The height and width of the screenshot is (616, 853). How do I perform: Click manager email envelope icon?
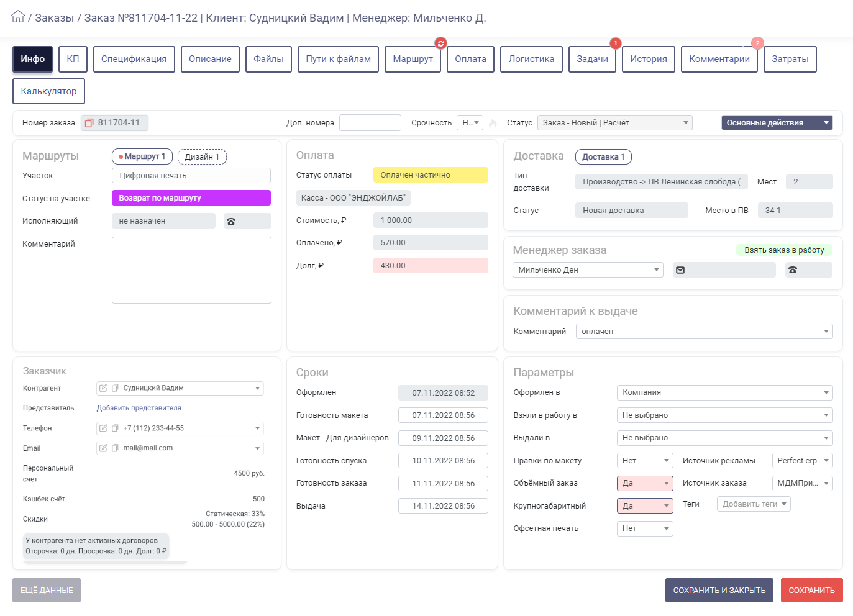pos(680,270)
